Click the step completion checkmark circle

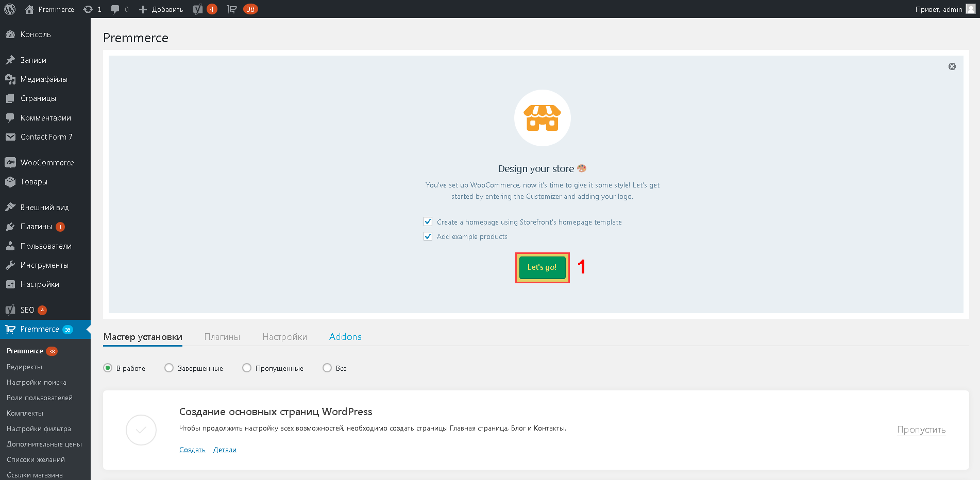click(x=141, y=430)
